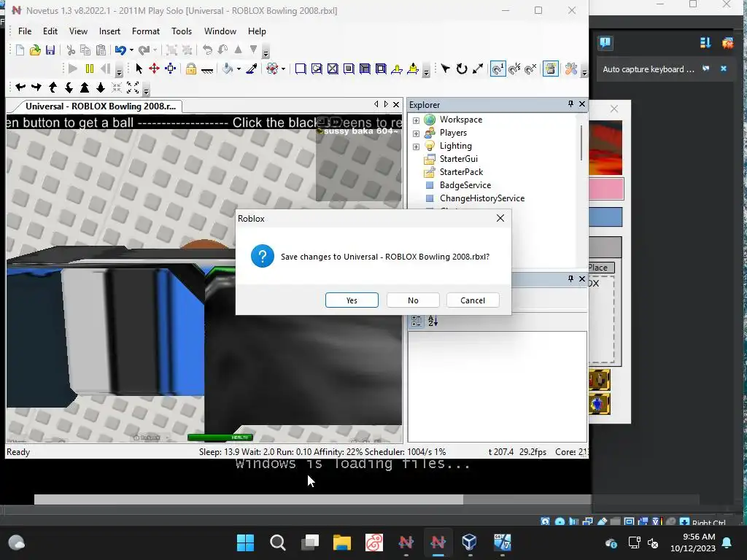Select StarterGui in Explorer tree
Viewport: 747px width, 560px height.
(458, 158)
